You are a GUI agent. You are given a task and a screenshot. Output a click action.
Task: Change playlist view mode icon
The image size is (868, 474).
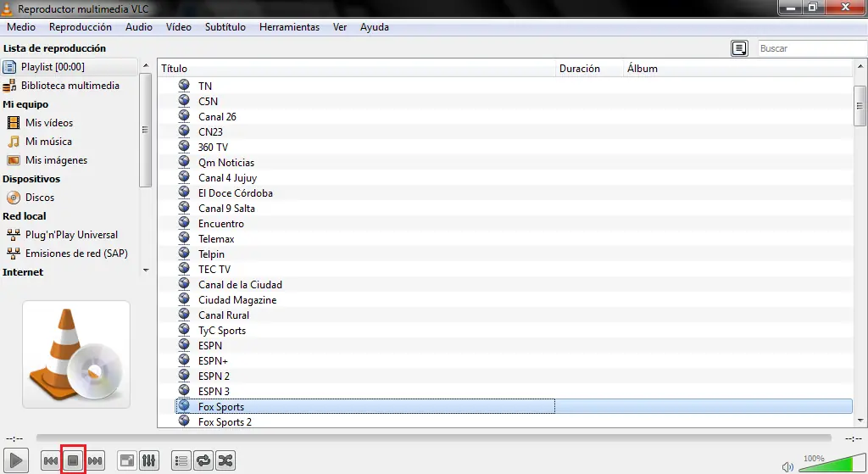click(x=739, y=48)
